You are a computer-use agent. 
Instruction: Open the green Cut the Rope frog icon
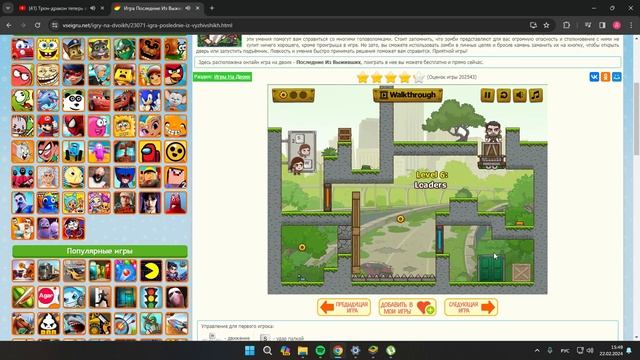tap(22, 100)
